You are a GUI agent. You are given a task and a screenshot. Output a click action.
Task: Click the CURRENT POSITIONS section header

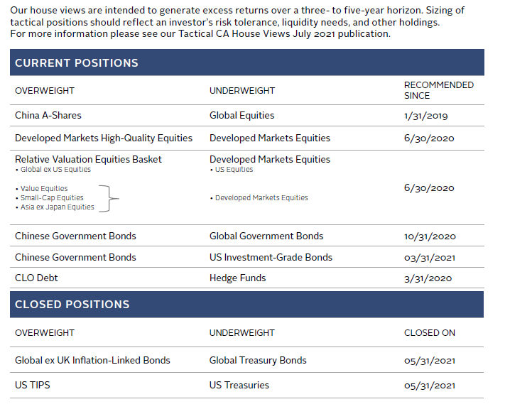click(x=77, y=62)
